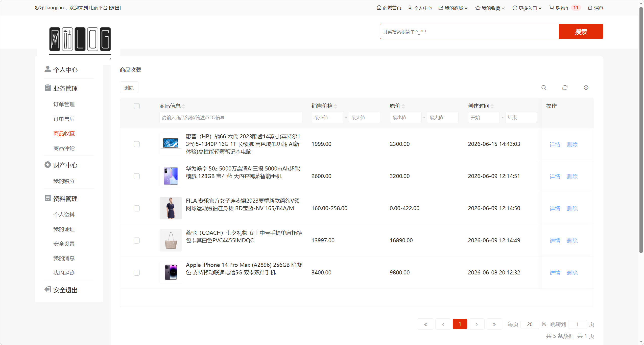Open 我的积分 in the sidebar

coord(64,181)
